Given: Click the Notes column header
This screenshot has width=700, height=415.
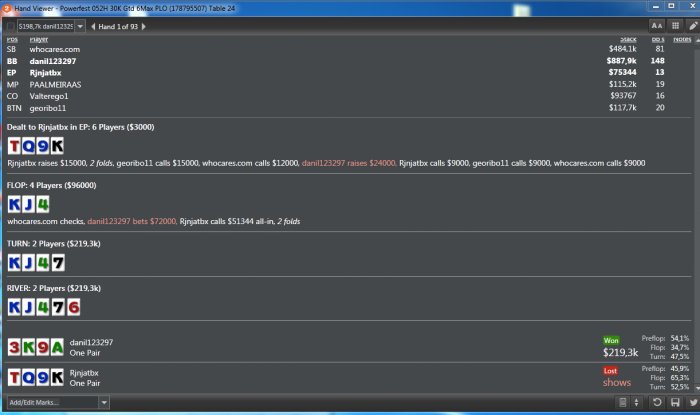Looking at the screenshot, I should point(682,39).
